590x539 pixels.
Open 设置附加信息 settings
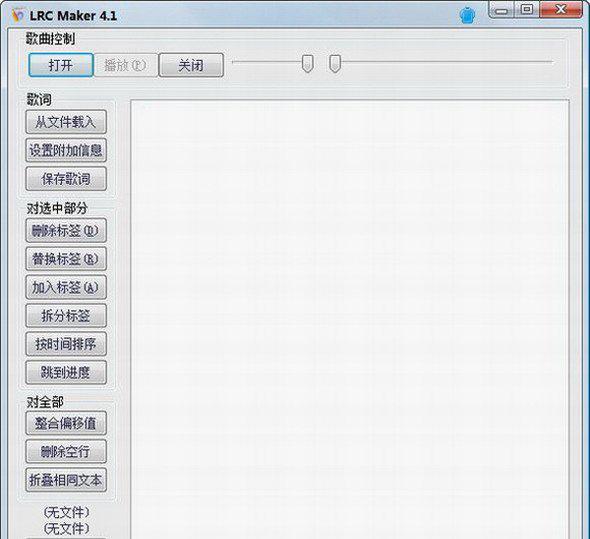[66, 150]
